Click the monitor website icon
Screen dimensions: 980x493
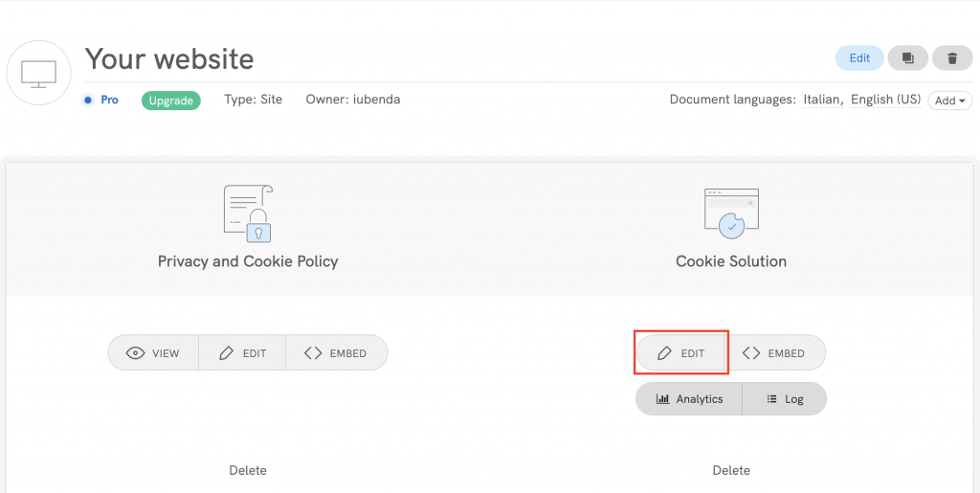click(38, 73)
